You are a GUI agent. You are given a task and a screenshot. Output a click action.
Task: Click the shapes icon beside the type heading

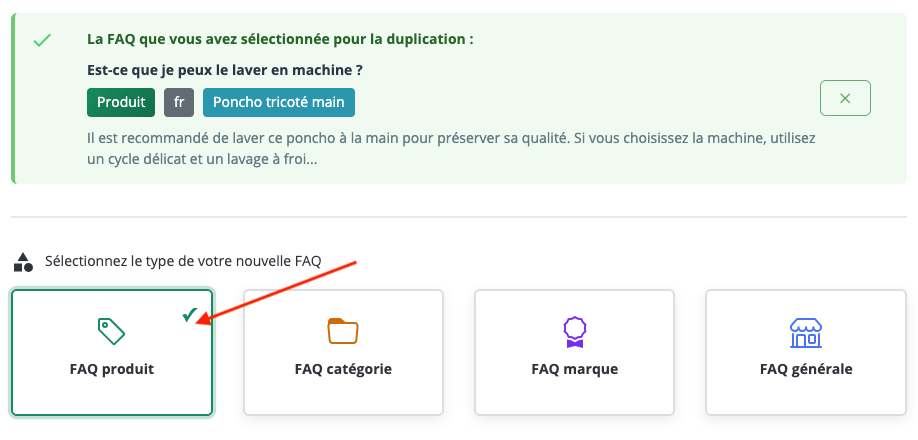tap(23, 262)
